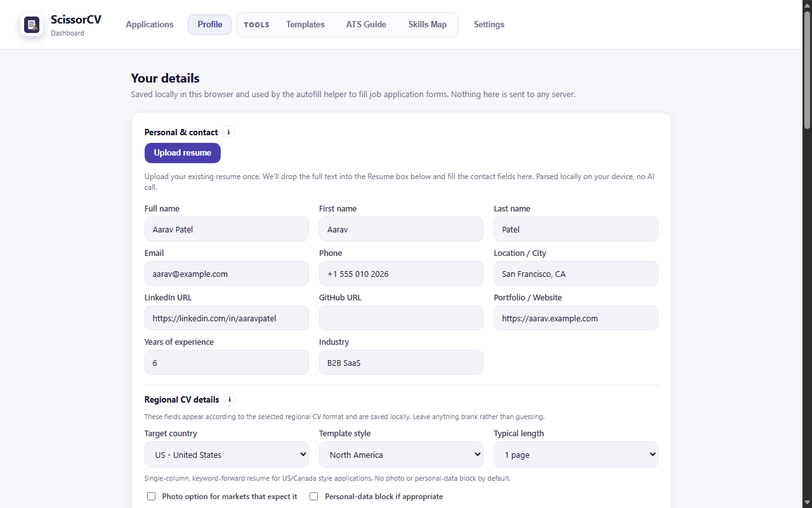
Task: Open the Typical length dropdown
Action: click(x=576, y=455)
